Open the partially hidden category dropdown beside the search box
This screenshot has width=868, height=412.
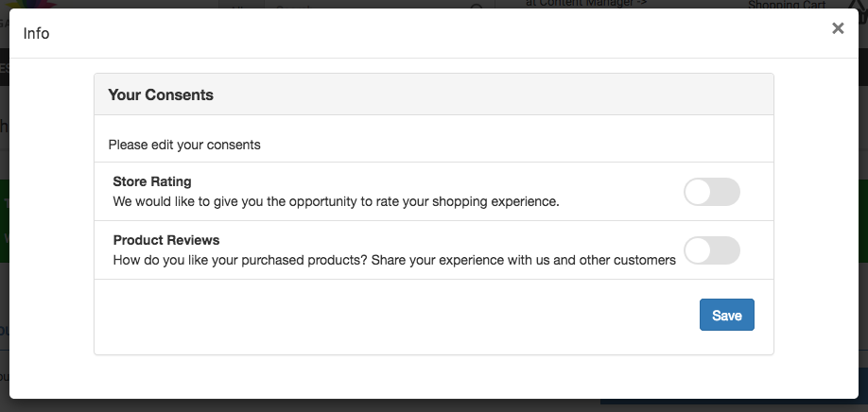tap(242, 5)
